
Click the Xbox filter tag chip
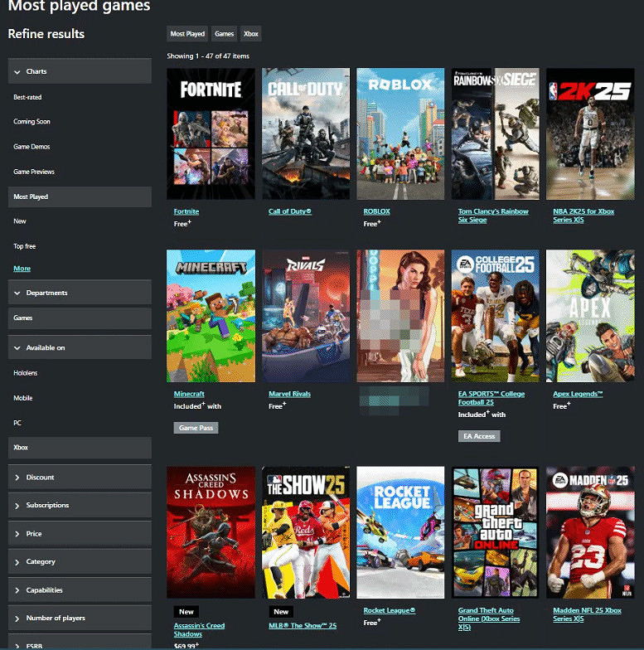pyautogui.click(x=251, y=34)
